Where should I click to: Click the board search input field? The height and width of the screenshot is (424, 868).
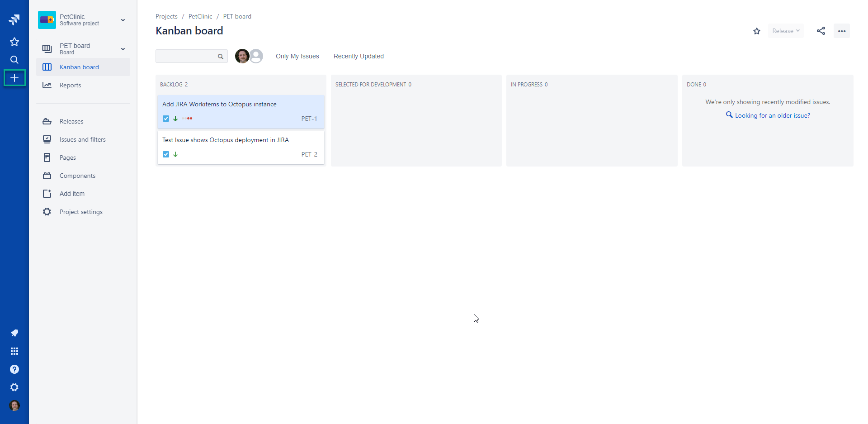tap(186, 56)
